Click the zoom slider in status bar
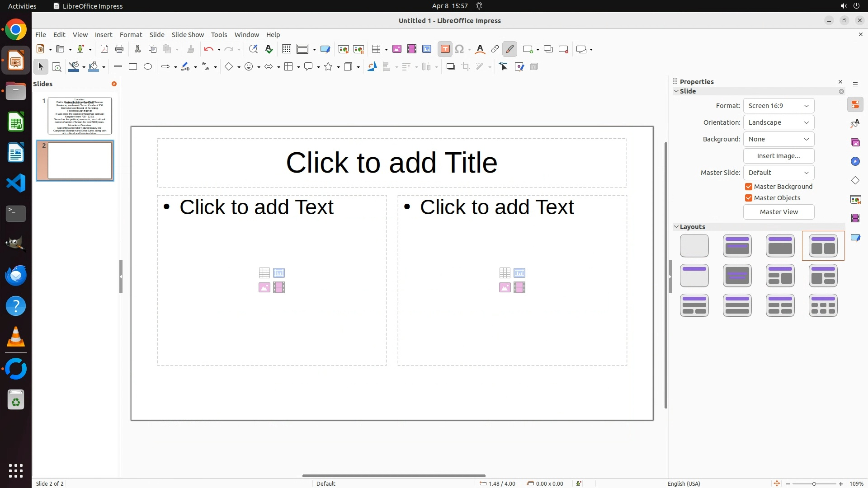The width and height of the screenshot is (868, 488). [814, 484]
